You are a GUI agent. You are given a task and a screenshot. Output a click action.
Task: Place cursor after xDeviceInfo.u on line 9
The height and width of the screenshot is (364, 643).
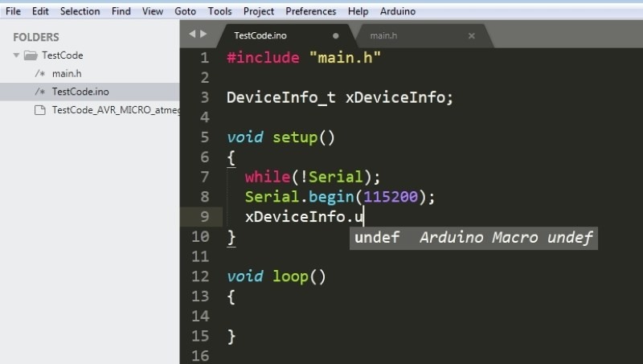tap(364, 216)
